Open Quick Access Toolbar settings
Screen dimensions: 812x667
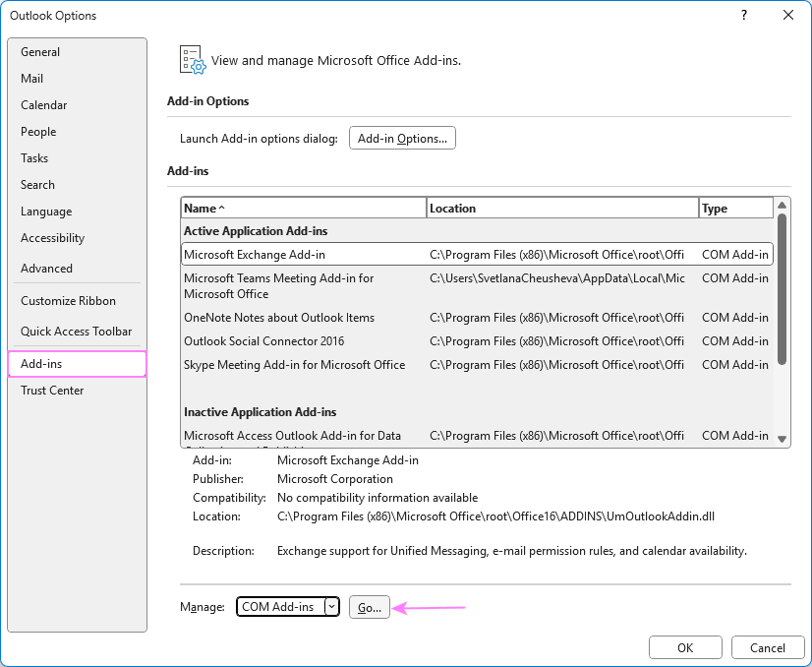click(x=76, y=332)
